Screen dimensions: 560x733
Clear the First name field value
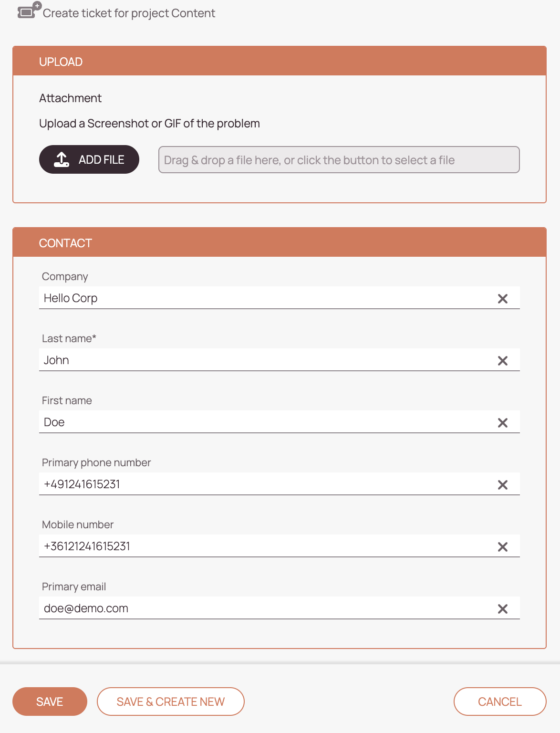pyautogui.click(x=502, y=423)
